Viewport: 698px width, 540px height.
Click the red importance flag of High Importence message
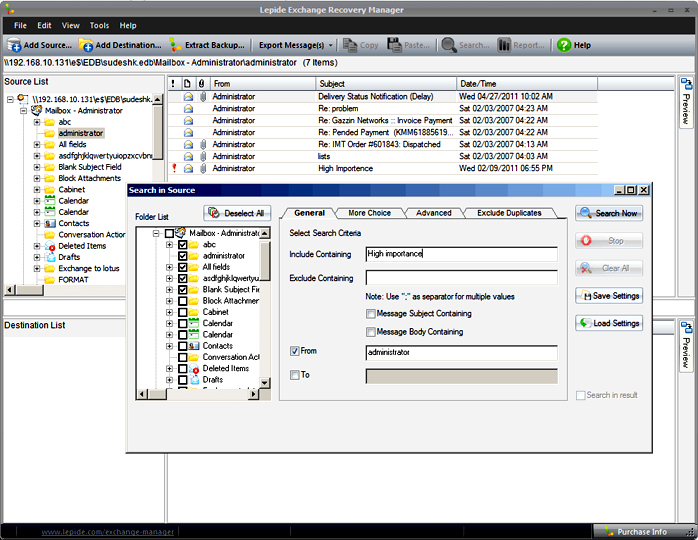174,168
